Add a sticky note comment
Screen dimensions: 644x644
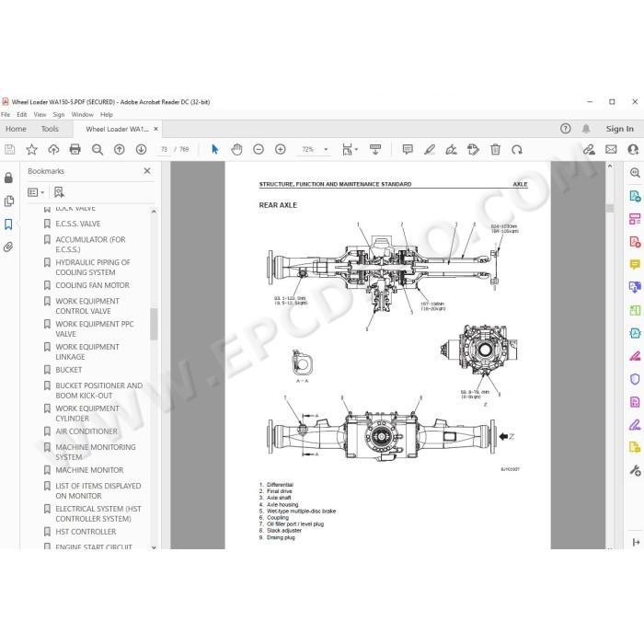click(408, 149)
